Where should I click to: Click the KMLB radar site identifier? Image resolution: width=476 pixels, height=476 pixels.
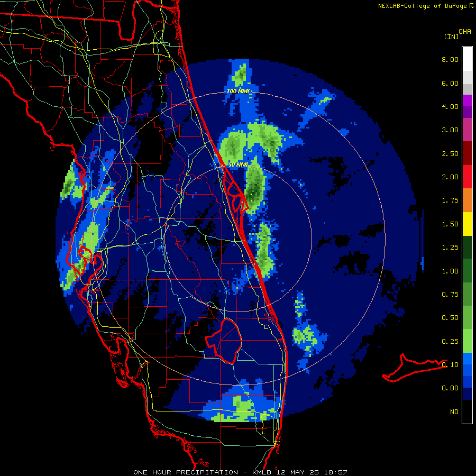[262, 472]
